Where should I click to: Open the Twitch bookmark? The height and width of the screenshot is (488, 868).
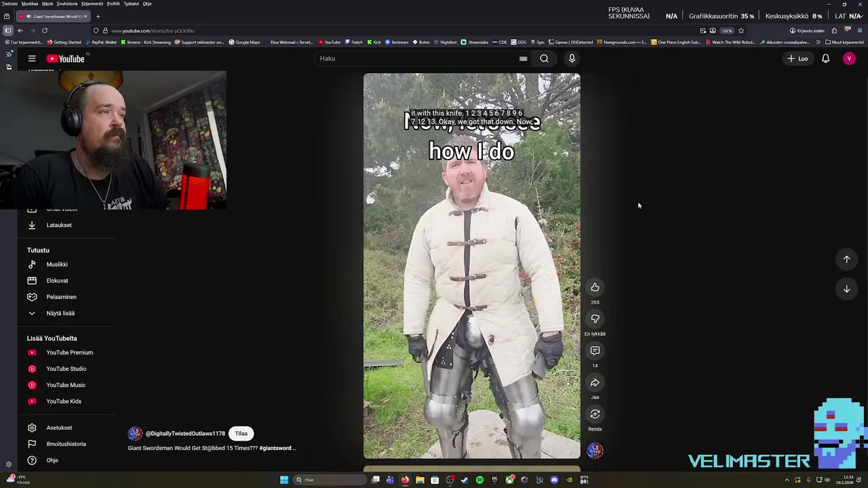tap(353, 42)
